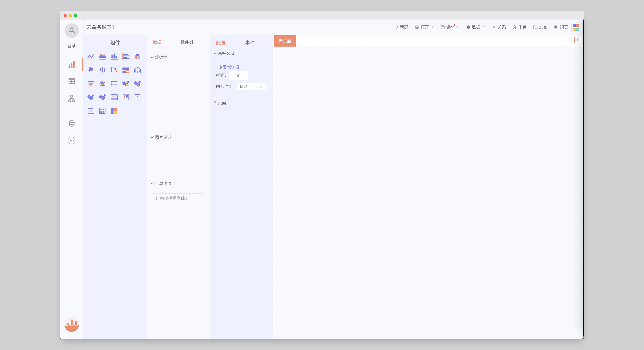Open the 打开 dropdown menu
This screenshot has width=644, height=350.
424,27
